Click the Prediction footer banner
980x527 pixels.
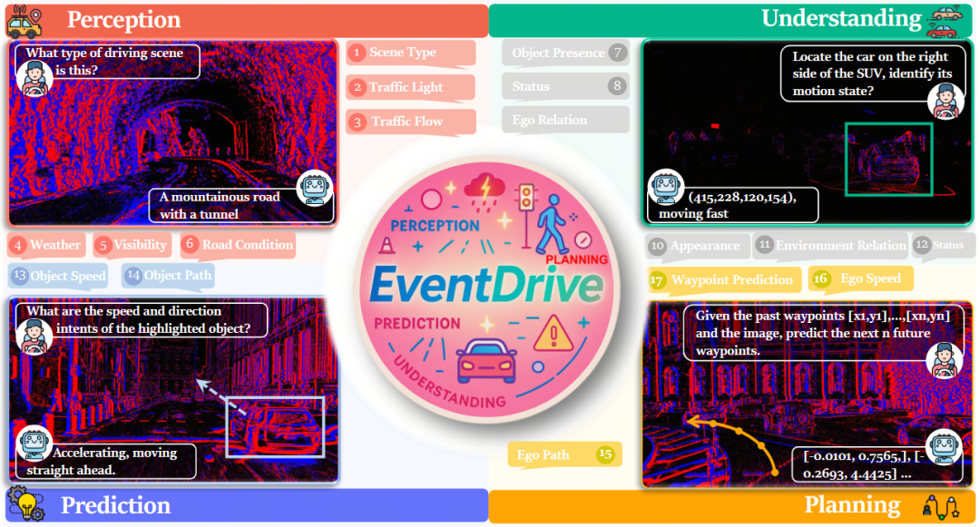[247, 505]
